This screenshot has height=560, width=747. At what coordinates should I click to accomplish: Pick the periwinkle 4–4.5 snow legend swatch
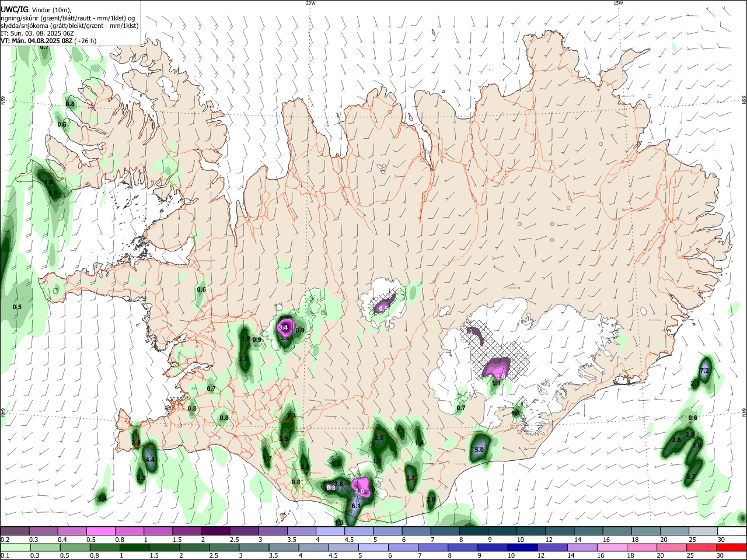tap(330, 531)
